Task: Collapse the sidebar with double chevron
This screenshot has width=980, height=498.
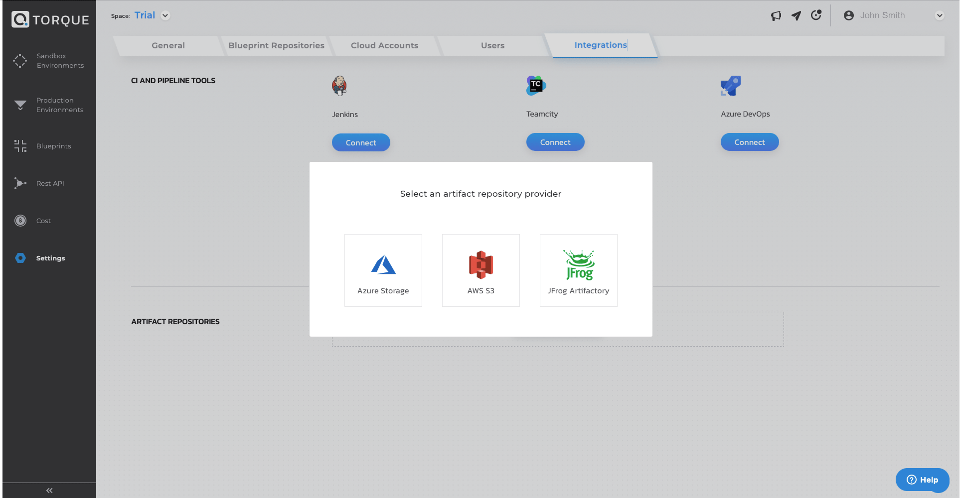Action: point(49,490)
